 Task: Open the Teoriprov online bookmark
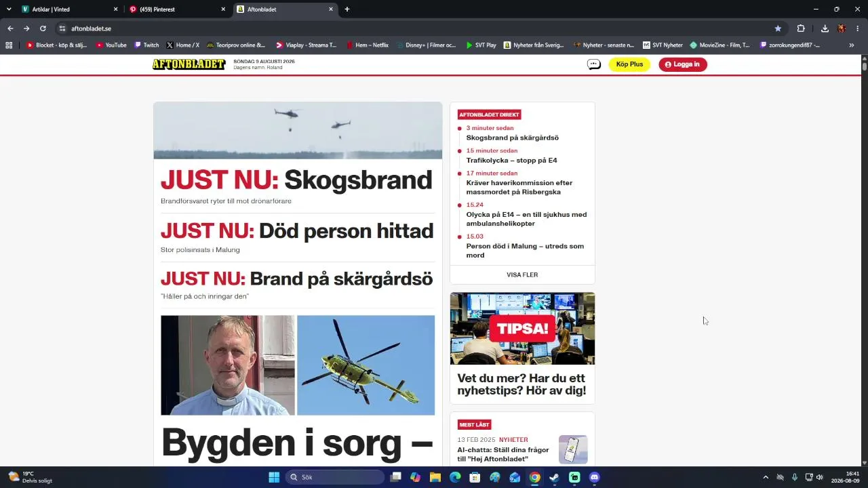coord(236,45)
